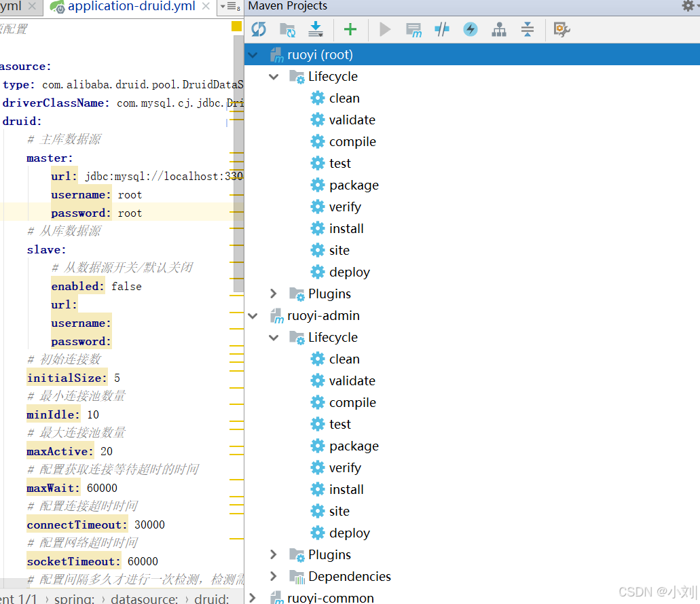Click the 'master:' key in editor

click(x=50, y=158)
